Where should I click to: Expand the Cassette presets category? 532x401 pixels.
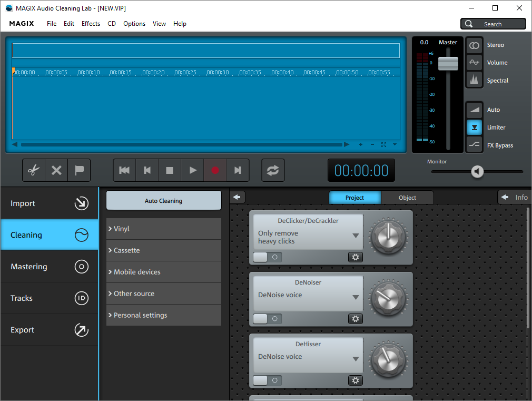[163, 250]
